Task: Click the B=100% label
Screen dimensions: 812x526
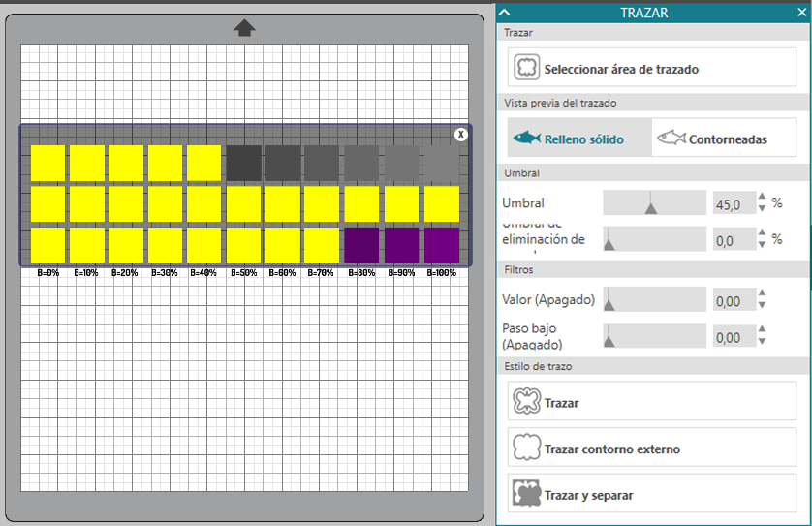Action: coord(442,273)
